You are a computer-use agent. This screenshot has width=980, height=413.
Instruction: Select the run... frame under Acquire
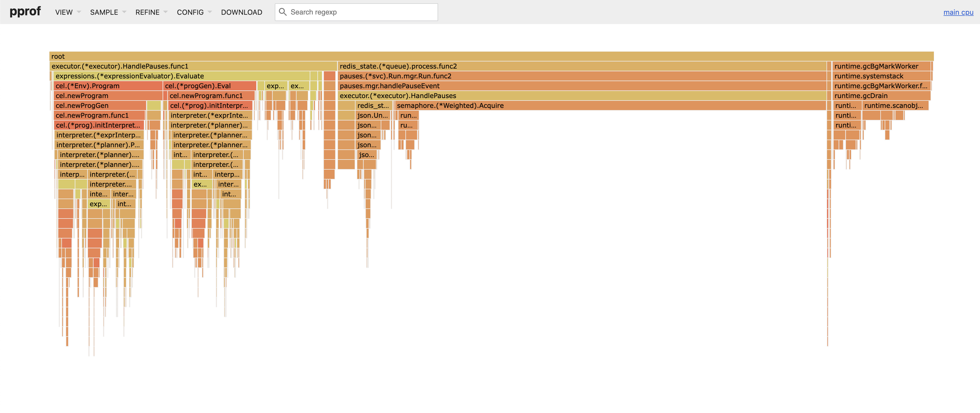pyautogui.click(x=408, y=116)
